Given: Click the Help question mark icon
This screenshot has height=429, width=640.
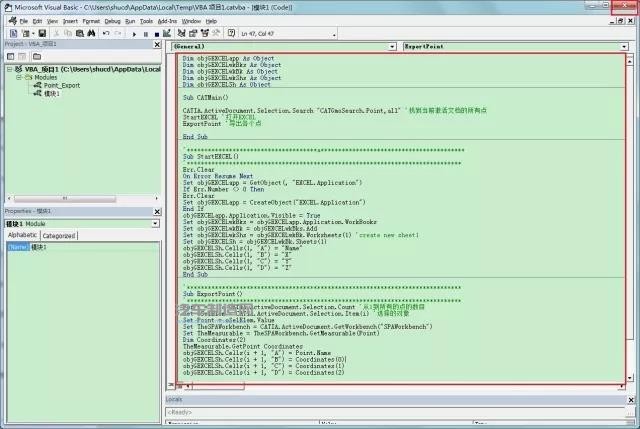Looking at the screenshot, I should point(231,33).
